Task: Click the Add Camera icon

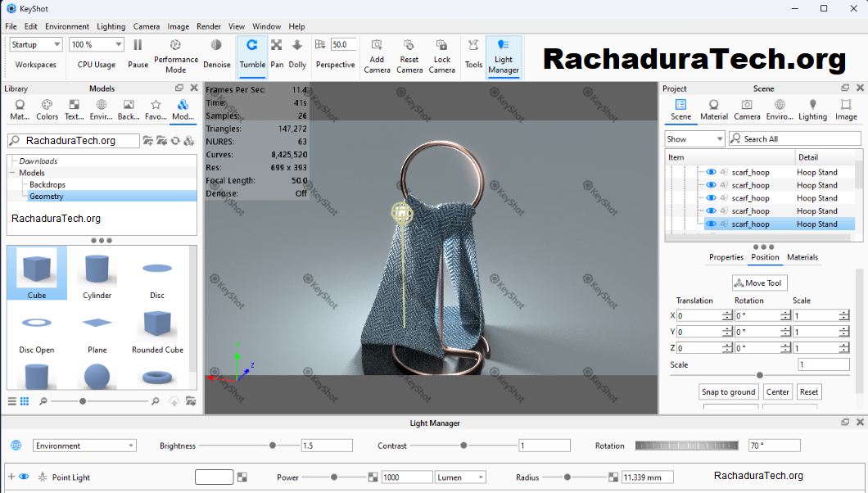Action: (x=377, y=45)
